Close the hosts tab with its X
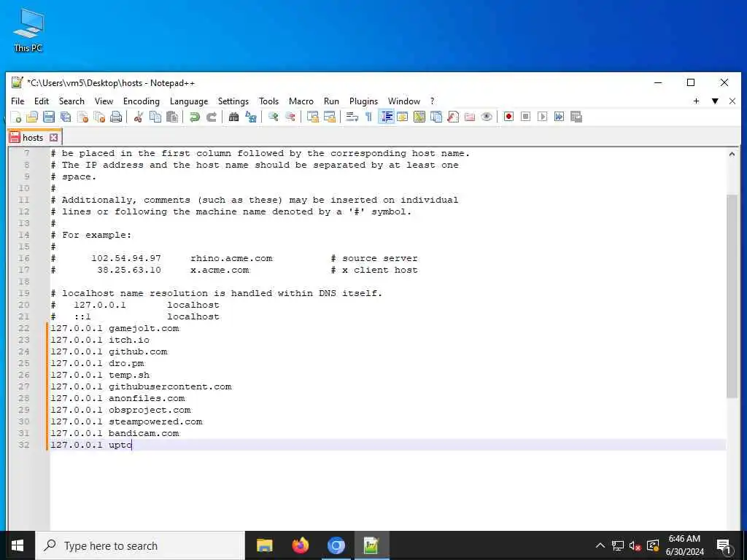This screenshot has width=747, height=560. (53, 138)
